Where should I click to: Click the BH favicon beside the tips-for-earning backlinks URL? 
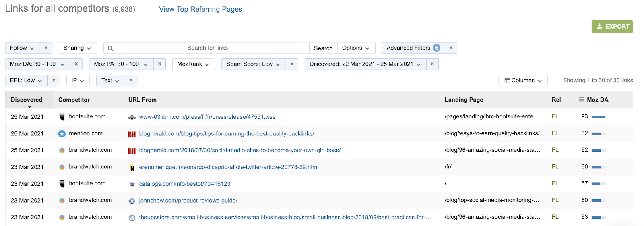pos(132,135)
